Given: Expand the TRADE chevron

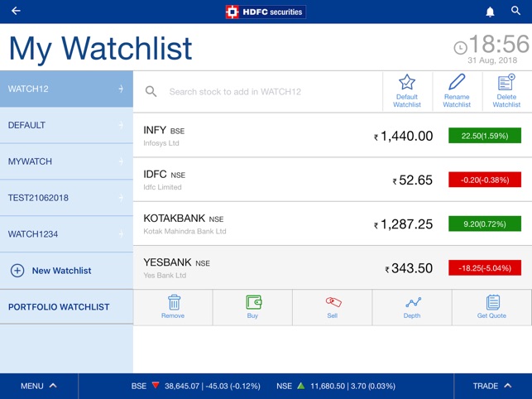Looking at the screenshot, I should (507, 386).
